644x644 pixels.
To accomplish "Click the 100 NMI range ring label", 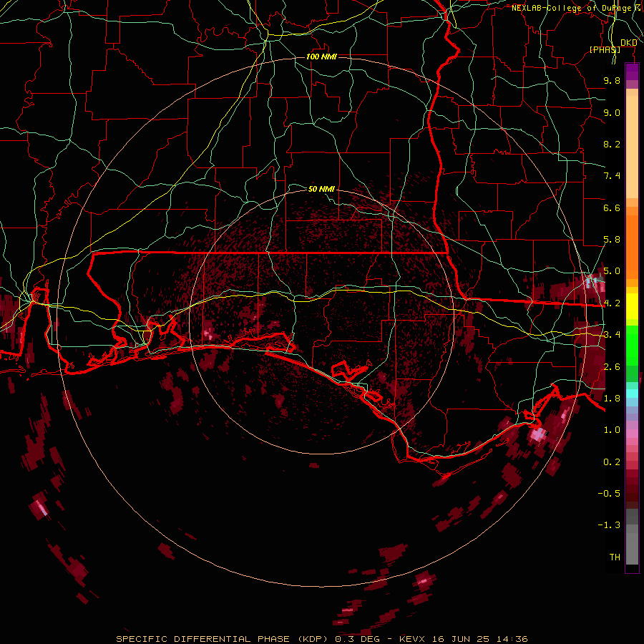I will click(321, 57).
